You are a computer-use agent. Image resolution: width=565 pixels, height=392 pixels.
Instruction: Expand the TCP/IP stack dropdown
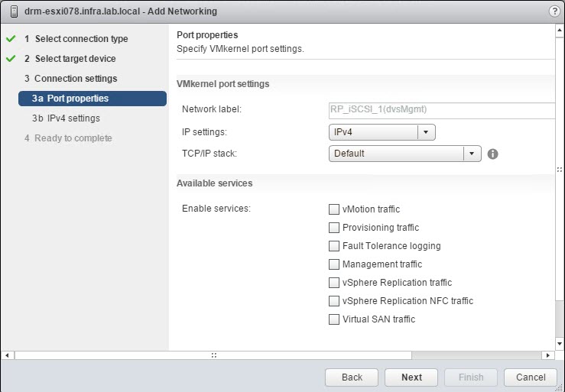click(x=404, y=154)
